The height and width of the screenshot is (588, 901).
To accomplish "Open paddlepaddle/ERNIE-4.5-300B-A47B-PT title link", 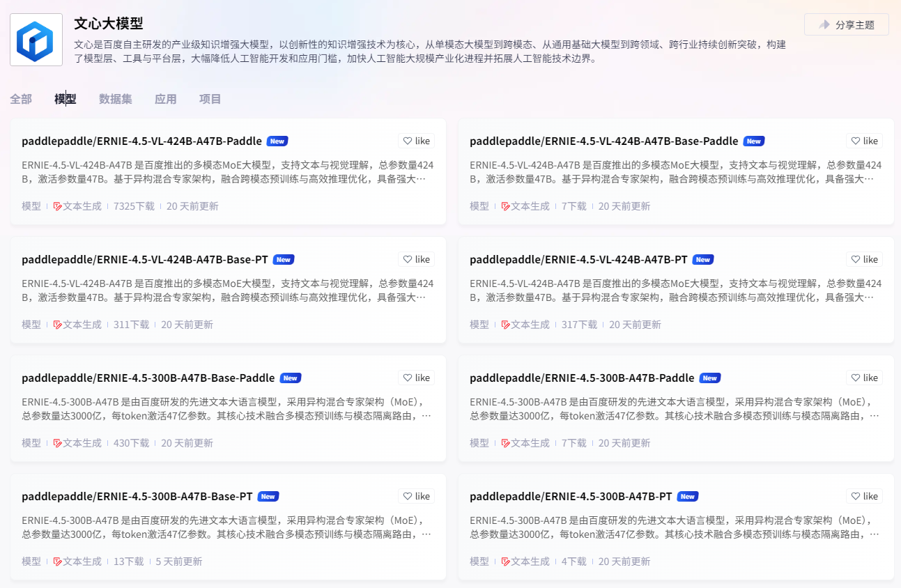I will point(571,496).
